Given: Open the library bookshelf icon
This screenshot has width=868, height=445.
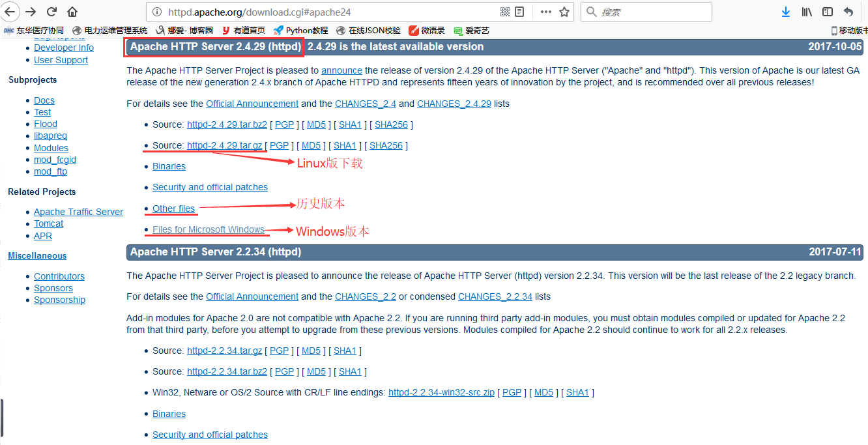Looking at the screenshot, I should click(807, 12).
